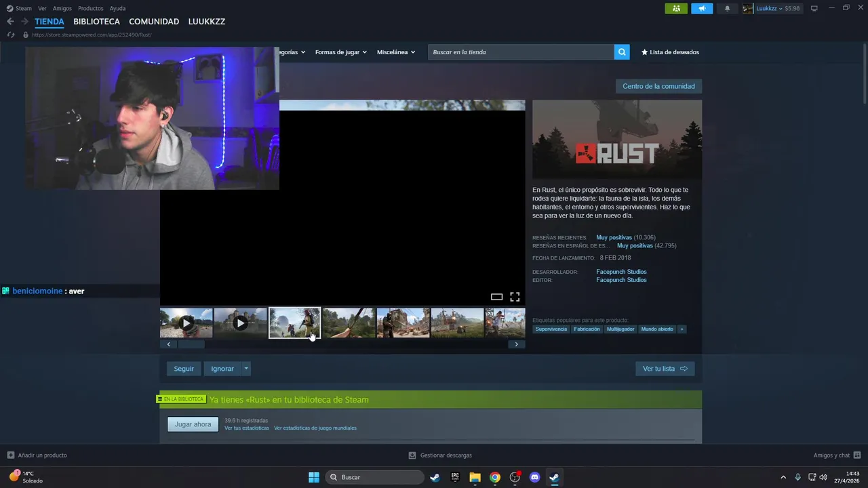The image size is (868, 488).
Task: Click the microphone tray icon
Action: point(798,477)
